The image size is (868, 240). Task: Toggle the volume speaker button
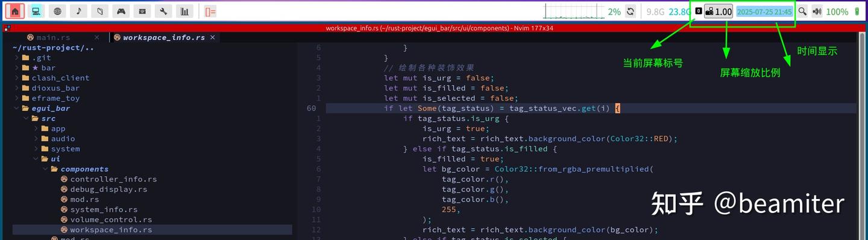click(817, 11)
